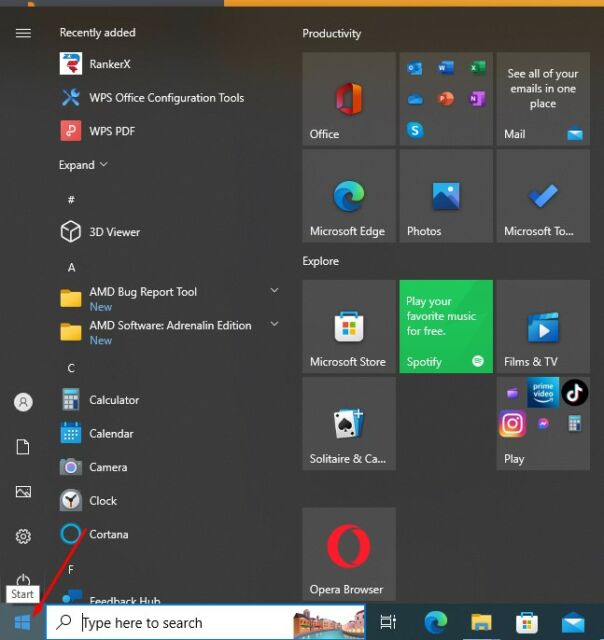Screen dimensions: 604x640
Task: Launch Cortana from app list
Action: [169, 534]
